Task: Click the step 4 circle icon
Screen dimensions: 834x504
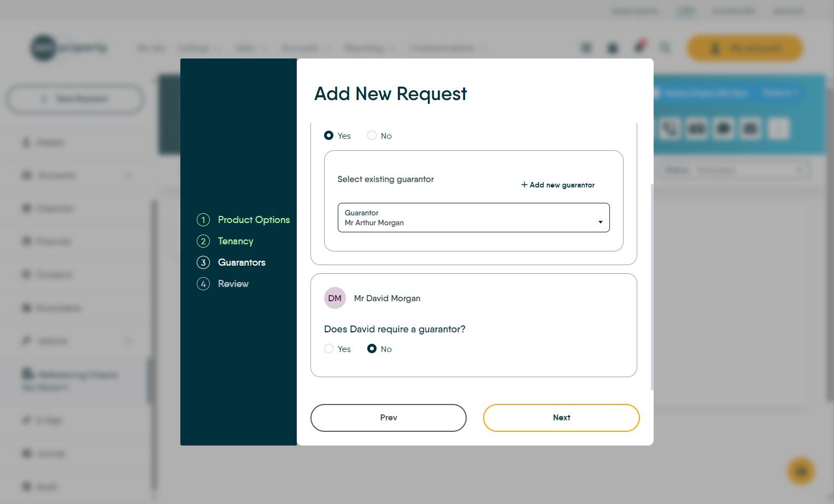Action: (x=203, y=284)
